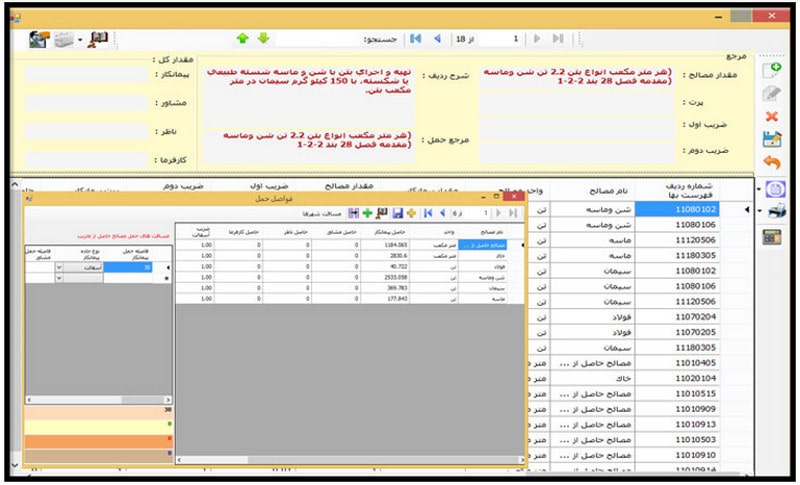Click the مشاور input field

(86, 103)
